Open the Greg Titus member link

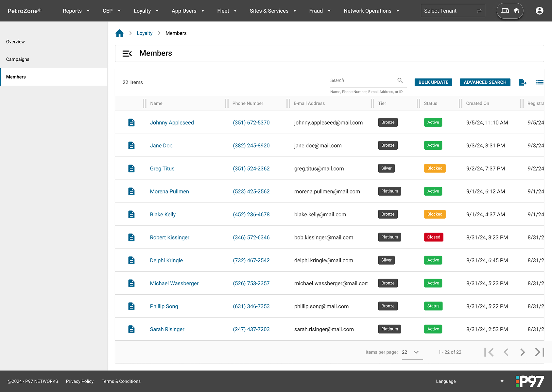162,169
